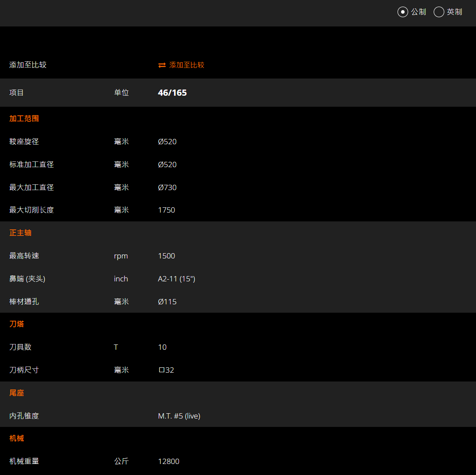476x475 pixels.
Task: Select the 正主轴 section heading
Action: click(x=20, y=233)
